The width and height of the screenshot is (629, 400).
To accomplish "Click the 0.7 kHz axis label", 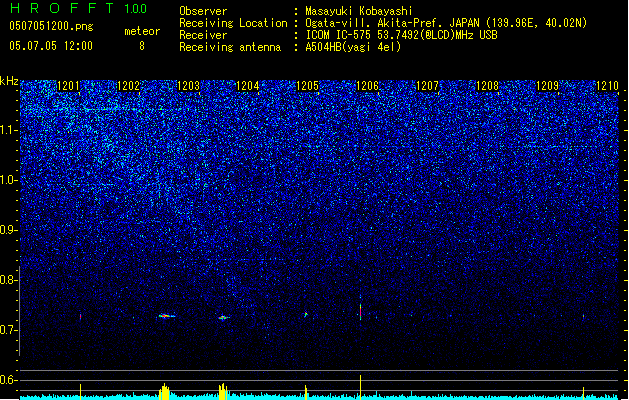I will pos(9,330).
